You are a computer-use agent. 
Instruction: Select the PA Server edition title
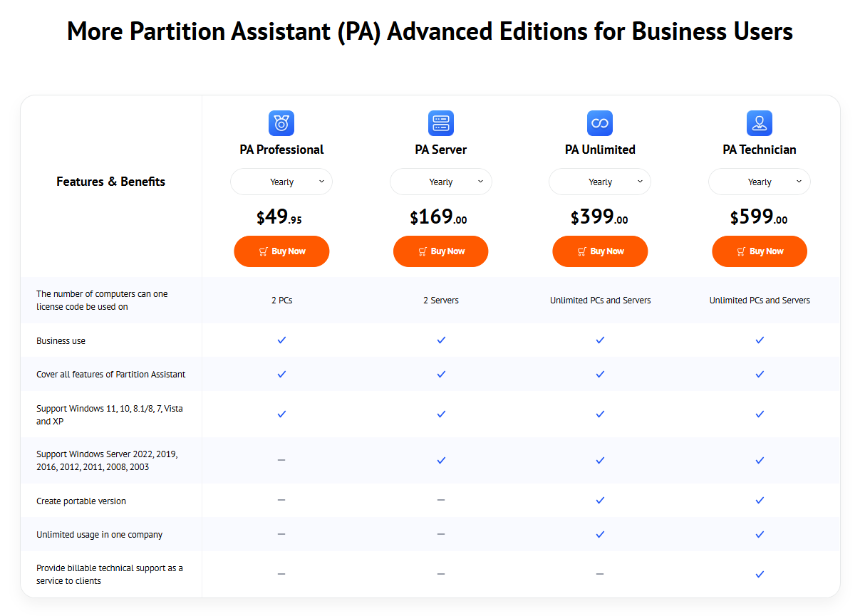tap(441, 150)
